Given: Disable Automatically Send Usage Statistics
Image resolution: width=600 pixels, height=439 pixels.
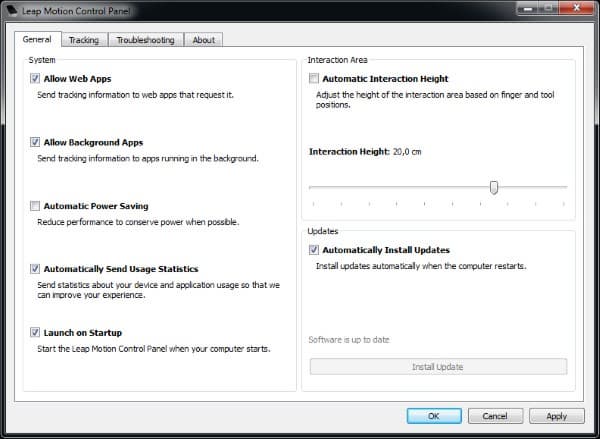Looking at the screenshot, I should pos(35,269).
